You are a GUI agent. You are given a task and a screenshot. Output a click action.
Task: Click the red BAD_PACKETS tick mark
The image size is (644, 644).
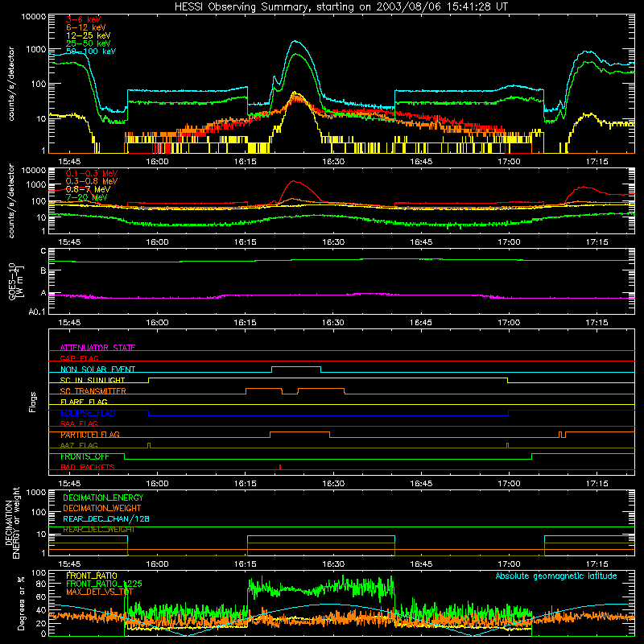(x=280, y=467)
